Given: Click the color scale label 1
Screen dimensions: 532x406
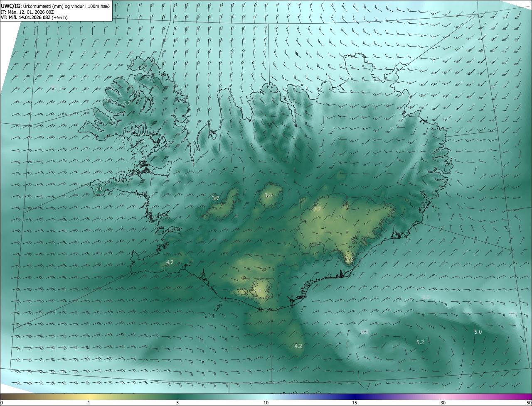Looking at the screenshot, I should [x=89, y=403].
